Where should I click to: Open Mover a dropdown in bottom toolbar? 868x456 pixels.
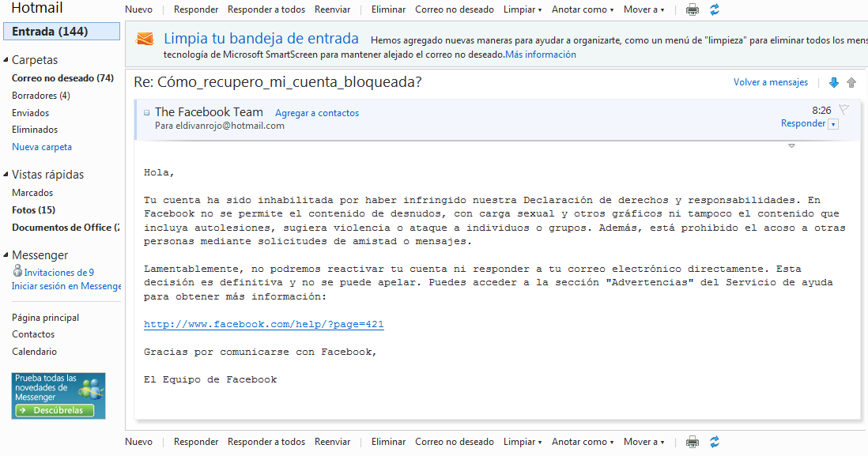click(643, 442)
